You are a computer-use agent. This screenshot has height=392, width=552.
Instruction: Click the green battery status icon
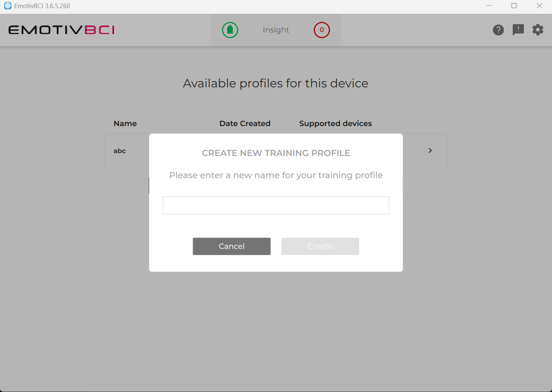pos(230,30)
